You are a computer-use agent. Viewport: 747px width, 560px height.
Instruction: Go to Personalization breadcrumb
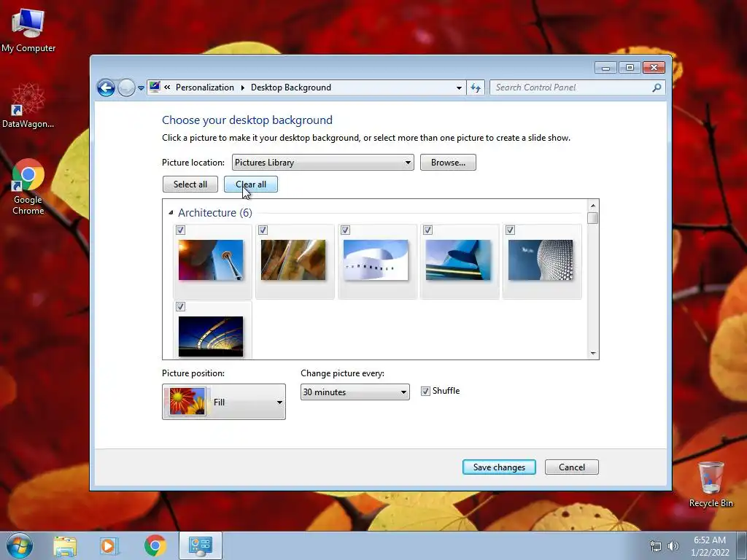click(205, 87)
